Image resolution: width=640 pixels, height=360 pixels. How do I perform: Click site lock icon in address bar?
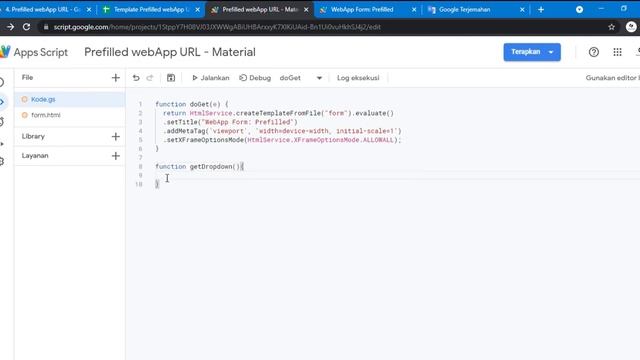[46, 27]
